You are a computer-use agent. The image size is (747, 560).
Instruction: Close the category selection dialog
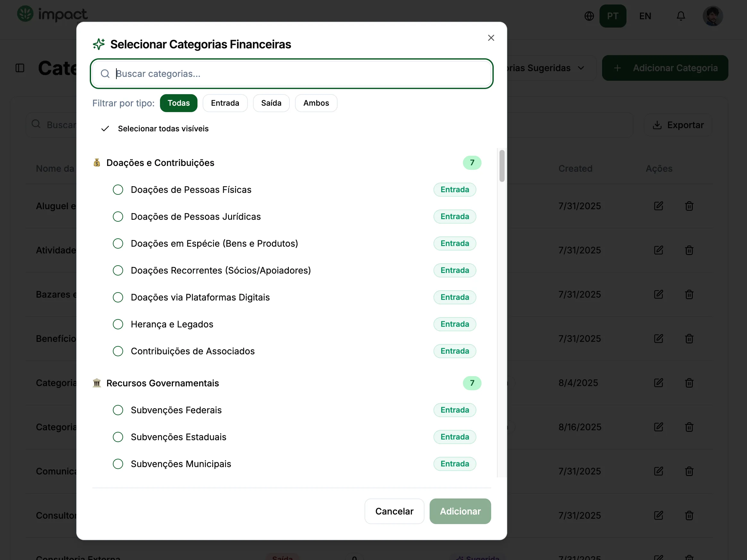click(491, 38)
